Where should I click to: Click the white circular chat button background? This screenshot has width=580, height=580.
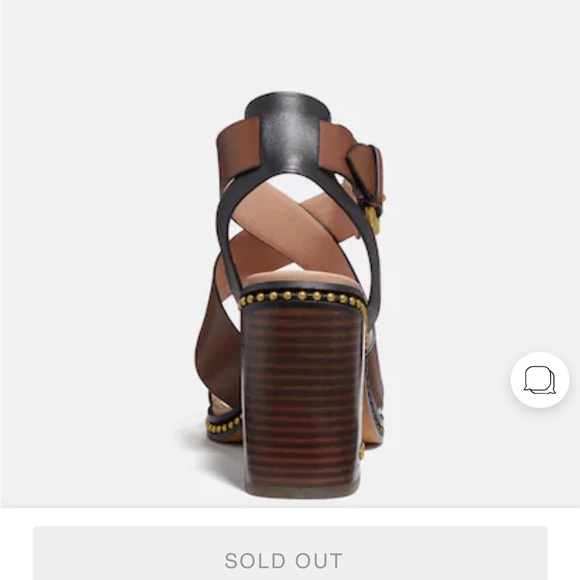[x=540, y=380]
